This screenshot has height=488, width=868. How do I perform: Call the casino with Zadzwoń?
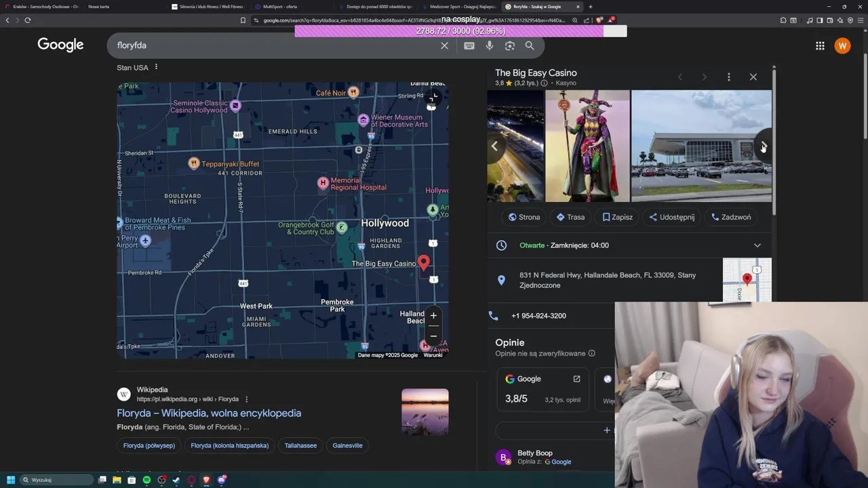731,217
